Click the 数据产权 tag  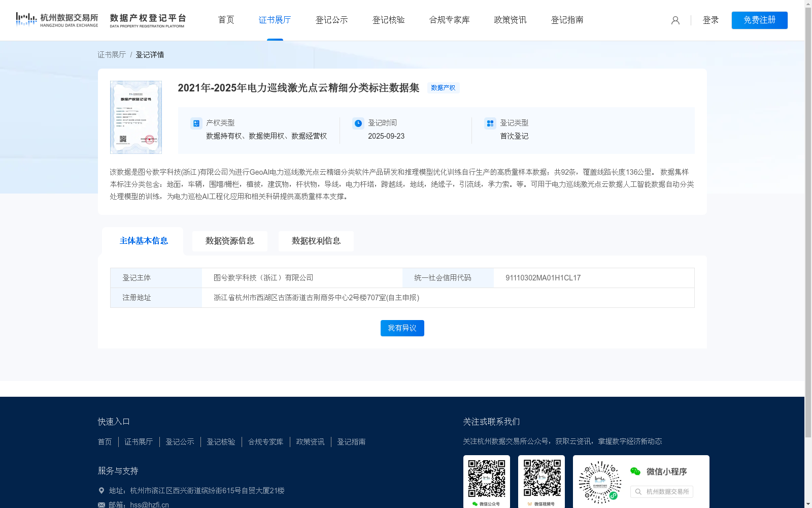443,88
